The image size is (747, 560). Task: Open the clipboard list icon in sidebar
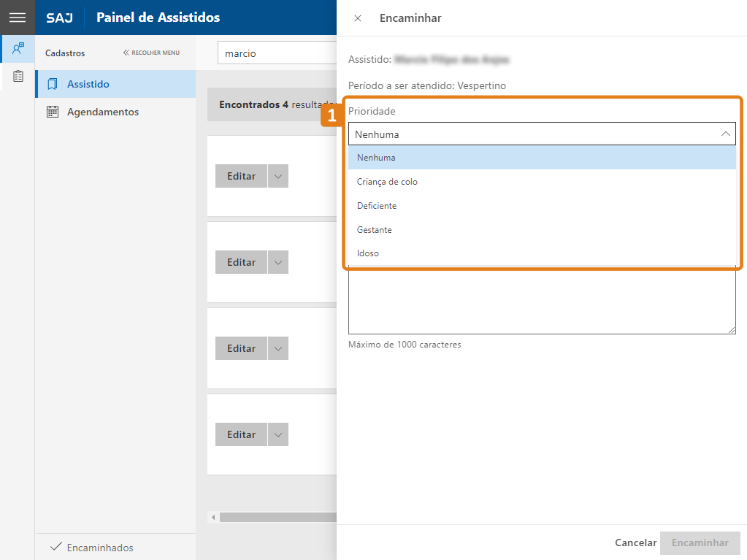pos(18,76)
